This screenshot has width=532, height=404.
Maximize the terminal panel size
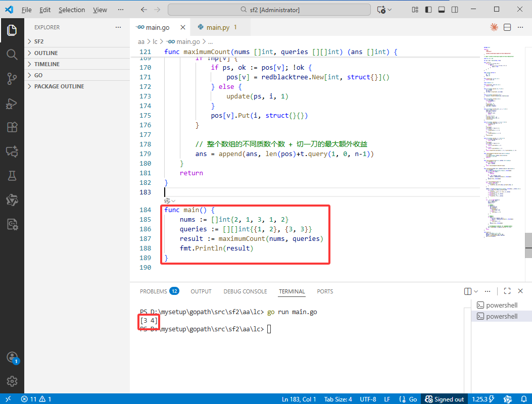pos(507,291)
